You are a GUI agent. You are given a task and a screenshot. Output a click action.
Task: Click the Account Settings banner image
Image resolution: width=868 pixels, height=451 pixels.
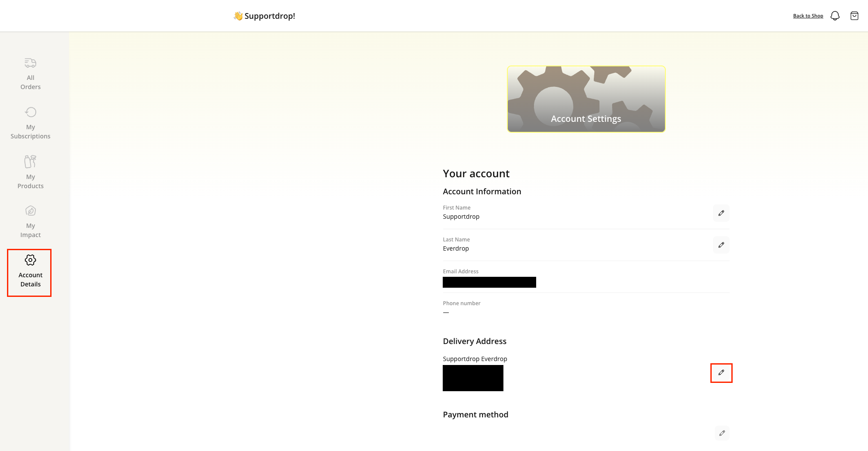pyautogui.click(x=586, y=99)
